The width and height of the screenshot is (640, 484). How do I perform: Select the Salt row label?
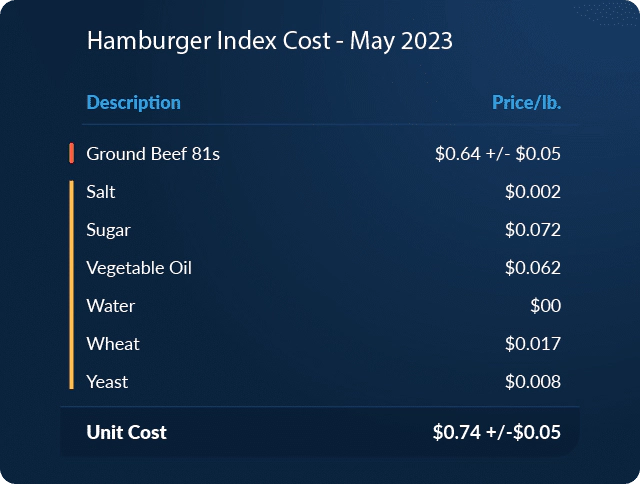(101, 192)
